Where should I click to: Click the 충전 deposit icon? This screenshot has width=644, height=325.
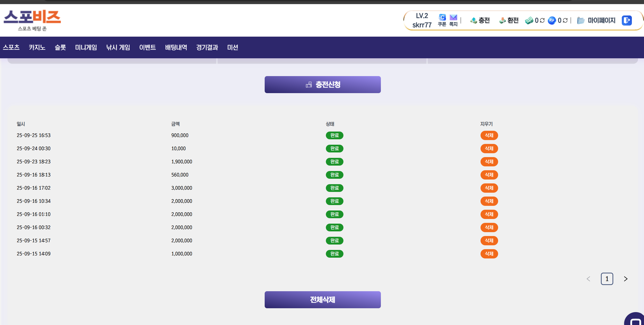(x=474, y=20)
